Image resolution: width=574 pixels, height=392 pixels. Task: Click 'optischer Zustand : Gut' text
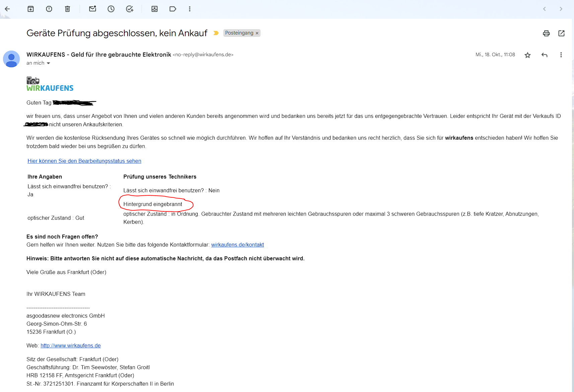pos(56,218)
